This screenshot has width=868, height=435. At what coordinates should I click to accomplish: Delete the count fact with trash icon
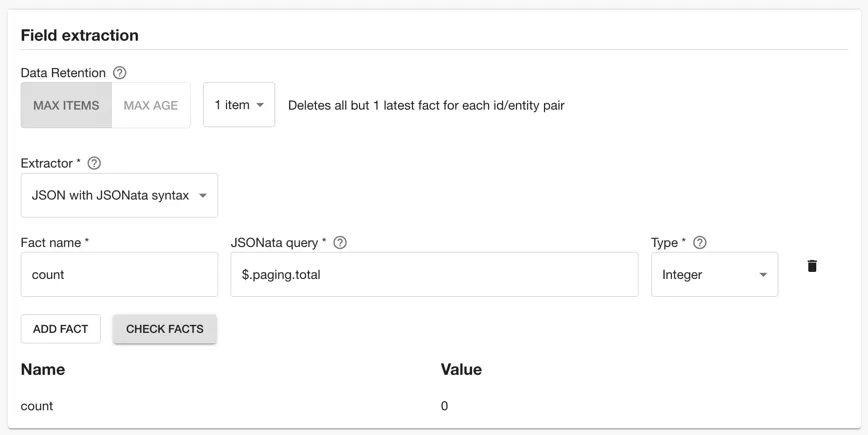812,266
